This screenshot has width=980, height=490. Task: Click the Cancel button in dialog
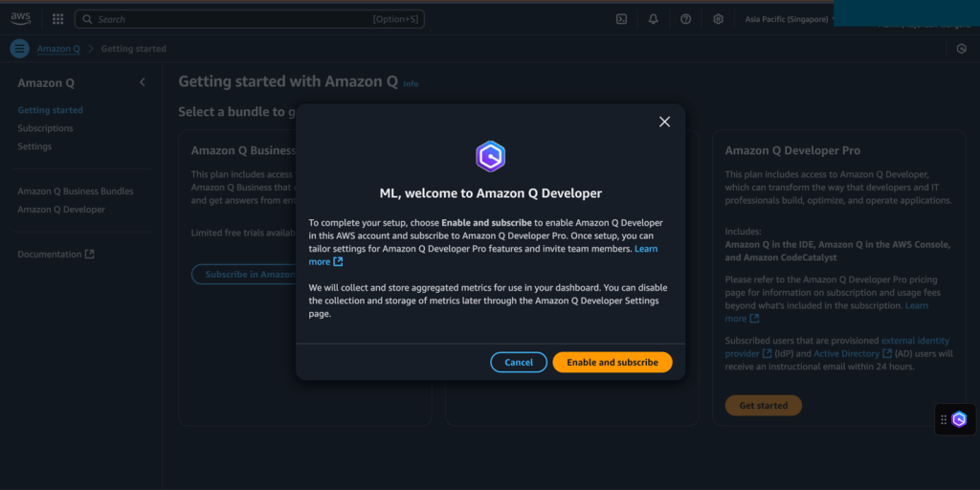click(519, 363)
